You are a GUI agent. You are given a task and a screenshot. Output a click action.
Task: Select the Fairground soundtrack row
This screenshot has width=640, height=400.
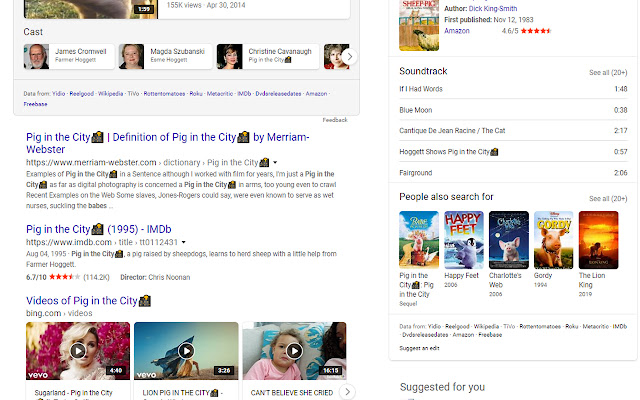point(513,173)
